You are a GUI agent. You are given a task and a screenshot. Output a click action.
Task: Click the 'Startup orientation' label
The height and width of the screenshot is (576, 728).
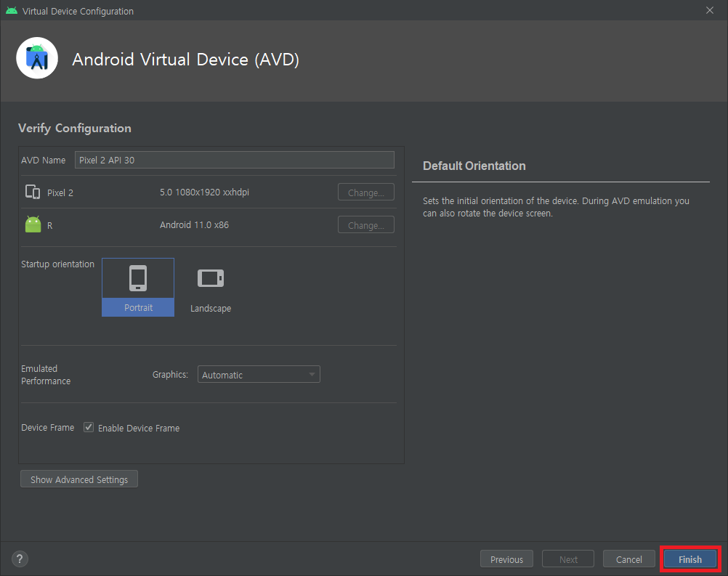click(57, 264)
